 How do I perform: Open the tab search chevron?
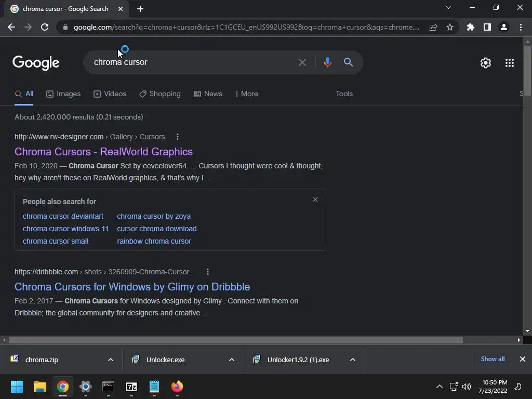(448, 7)
